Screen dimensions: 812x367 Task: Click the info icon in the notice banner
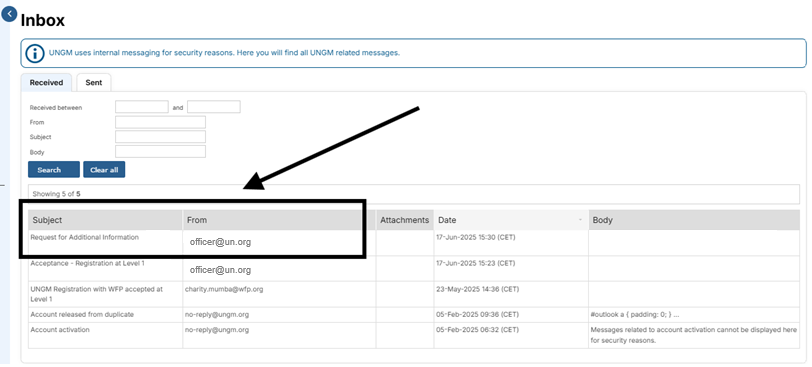(x=35, y=53)
